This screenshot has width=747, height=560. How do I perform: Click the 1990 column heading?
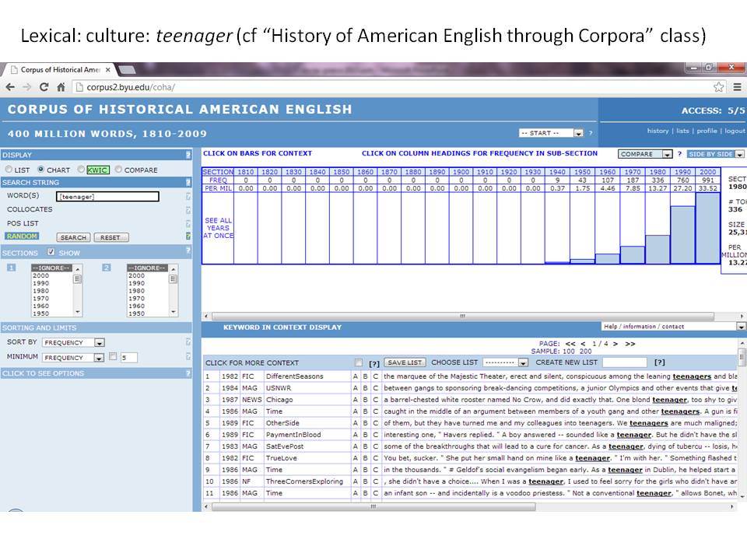tap(682, 172)
